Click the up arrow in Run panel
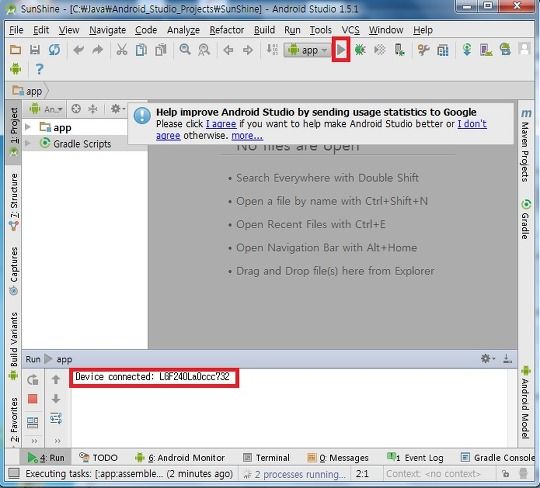Screen dimensions: 540x488 pos(56,380)
